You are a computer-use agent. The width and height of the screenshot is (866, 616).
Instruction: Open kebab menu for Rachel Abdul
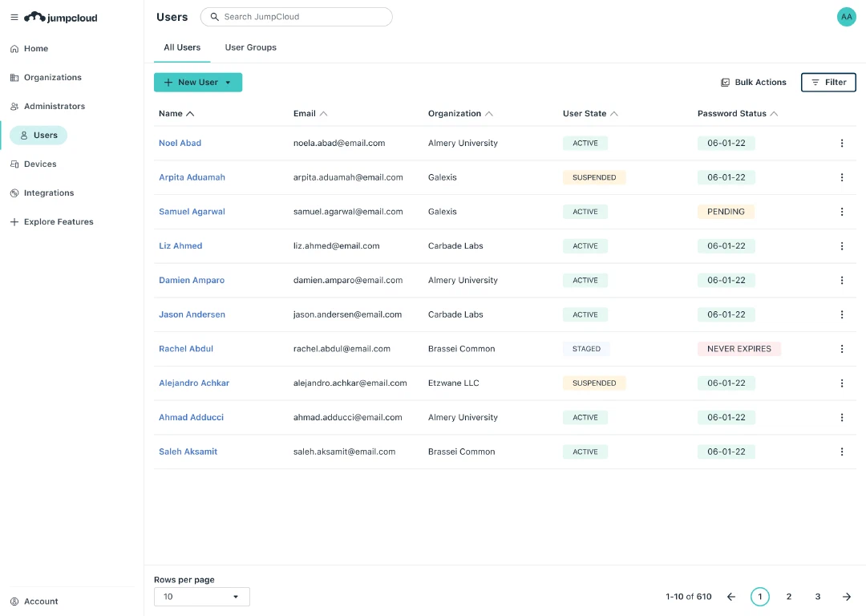click(x=842, y=349)
